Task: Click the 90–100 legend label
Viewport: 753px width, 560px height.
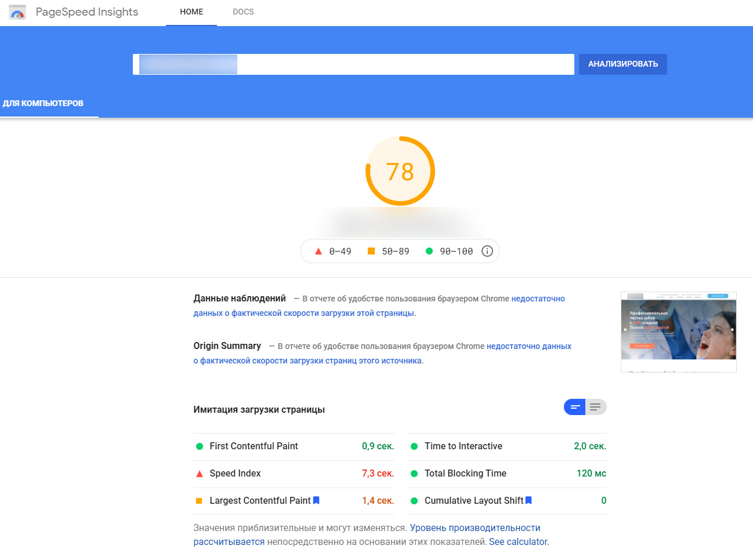Action: [x=457, y=252]
